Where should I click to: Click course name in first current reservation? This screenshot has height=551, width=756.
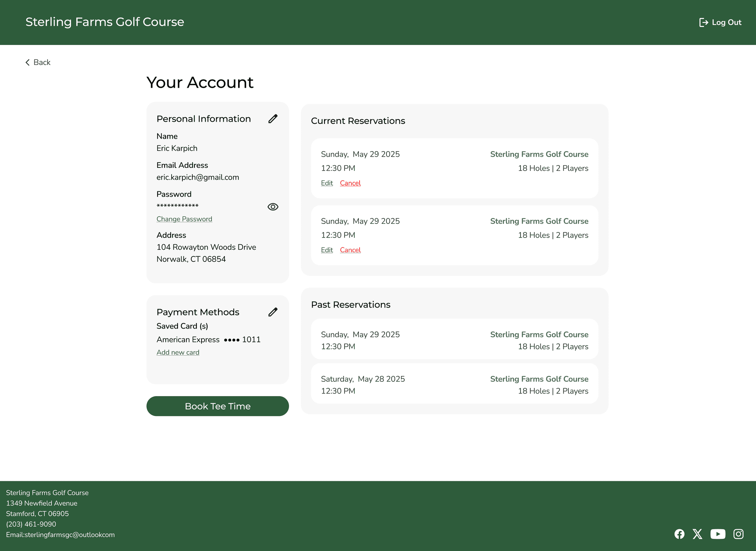[x=539, y=154]
